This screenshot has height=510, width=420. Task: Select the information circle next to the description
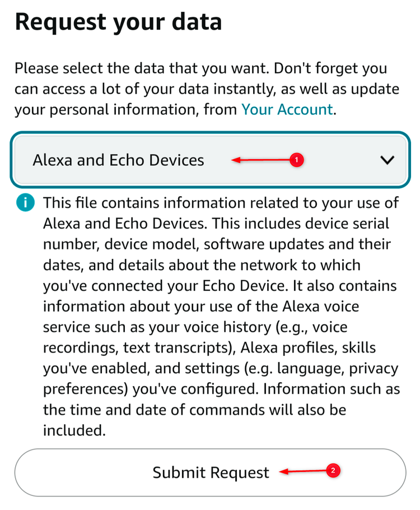(25, 202)
